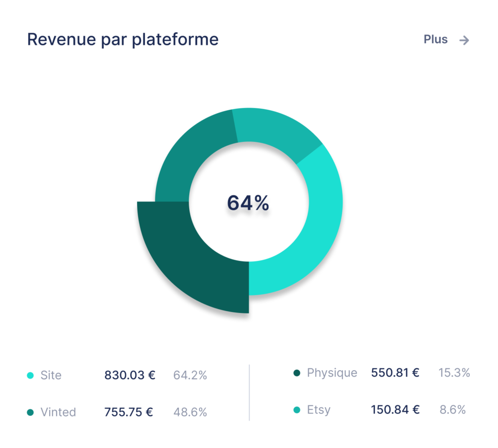Select the Etsy legend label
498x448 pixels.
pyautogui.click(x=319, y=410)
